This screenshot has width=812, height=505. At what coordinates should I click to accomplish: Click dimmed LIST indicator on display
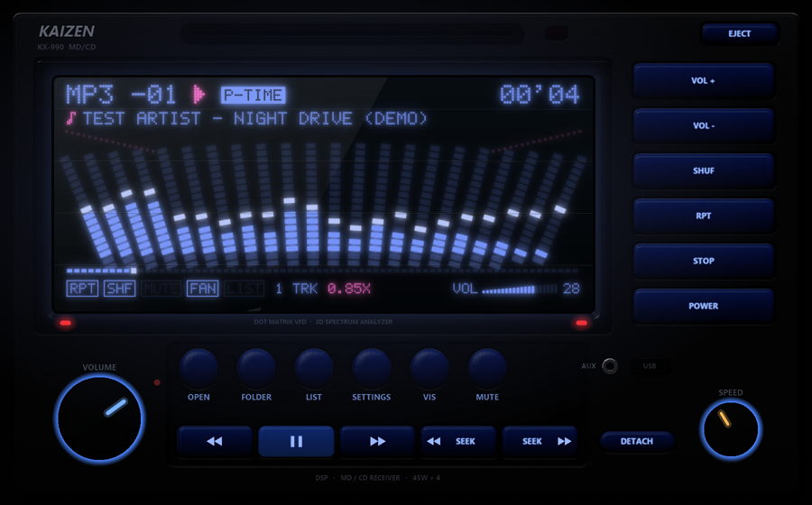pos(244,289)
